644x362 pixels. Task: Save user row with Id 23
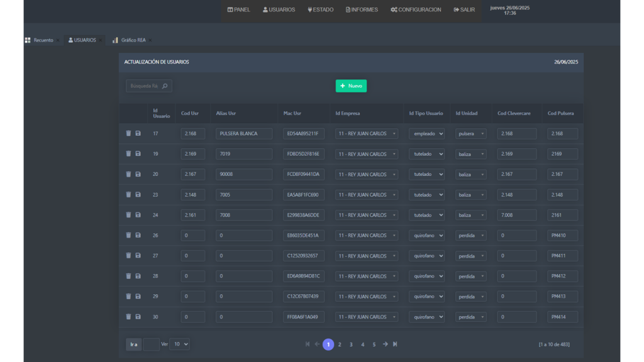coord(138,195)
